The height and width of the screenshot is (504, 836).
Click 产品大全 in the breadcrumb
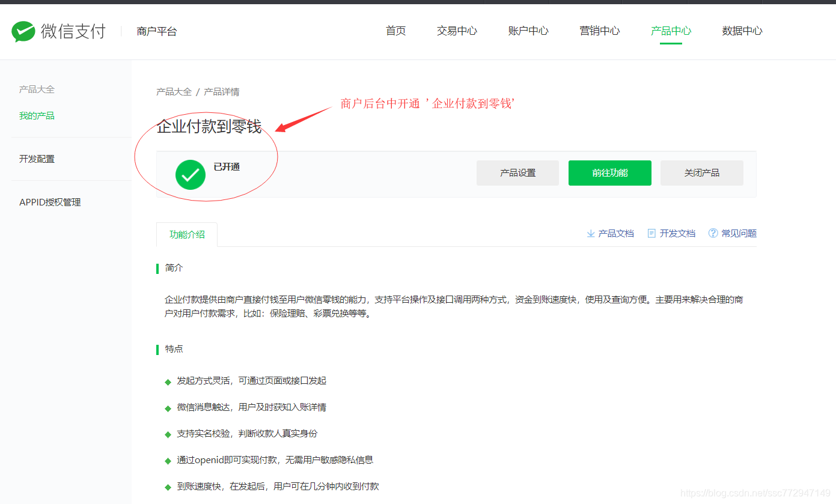(174, 92)
